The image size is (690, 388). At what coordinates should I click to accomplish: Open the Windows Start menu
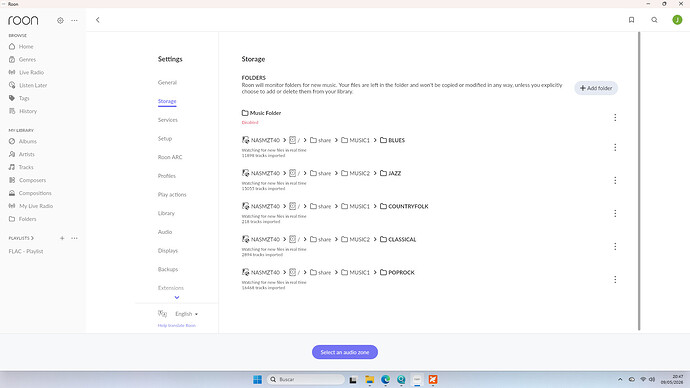coord(257,379)
